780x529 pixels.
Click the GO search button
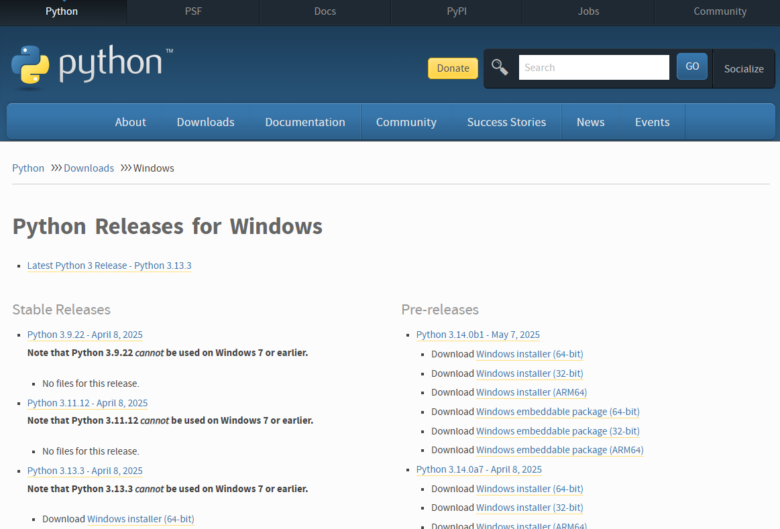(692, 66)
